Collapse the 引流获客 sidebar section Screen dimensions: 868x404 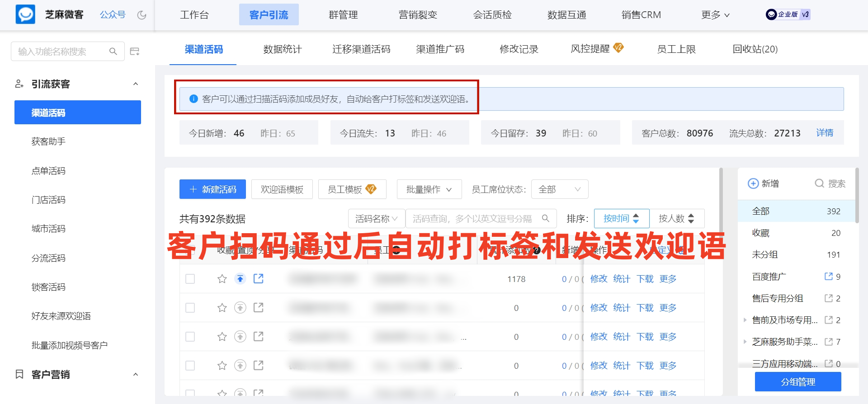[136, 84]
